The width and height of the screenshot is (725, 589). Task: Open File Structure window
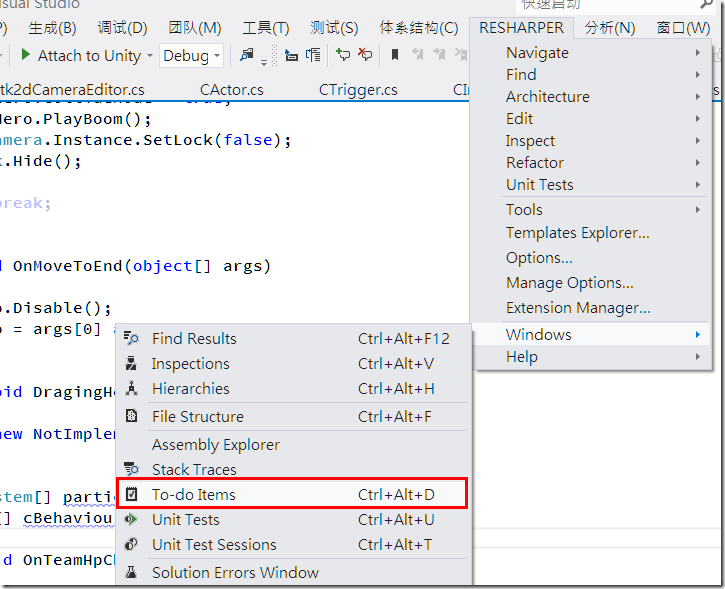(293, 417)
